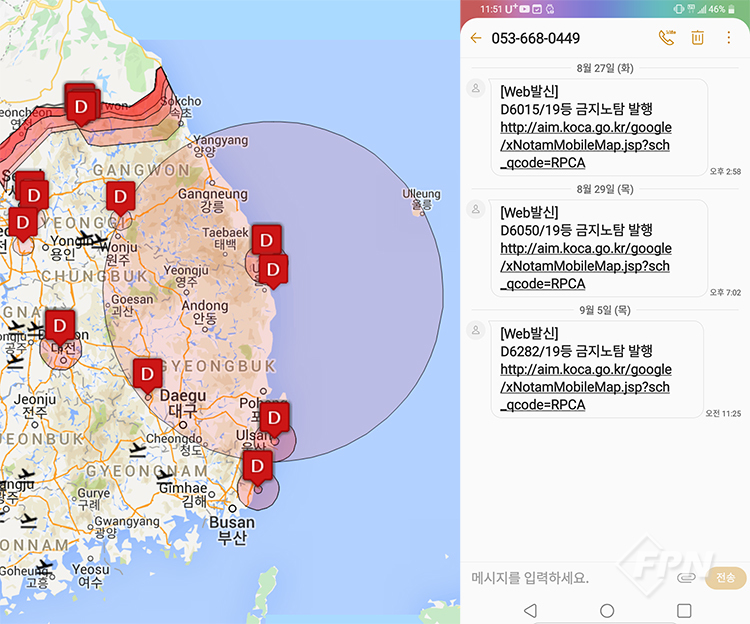750x624 pixels.
Task: Tap the Android recents square button
Action: point(684,610)
